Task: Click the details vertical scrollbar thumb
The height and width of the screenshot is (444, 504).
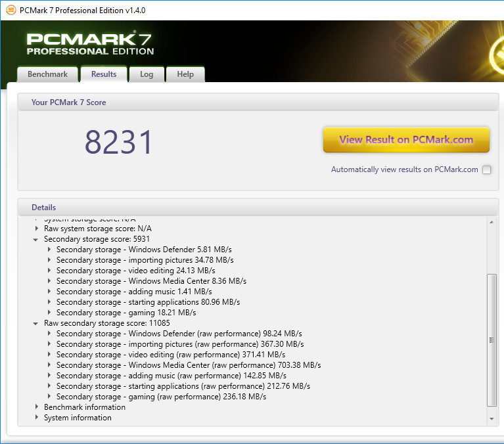Action: click(492, 340)
